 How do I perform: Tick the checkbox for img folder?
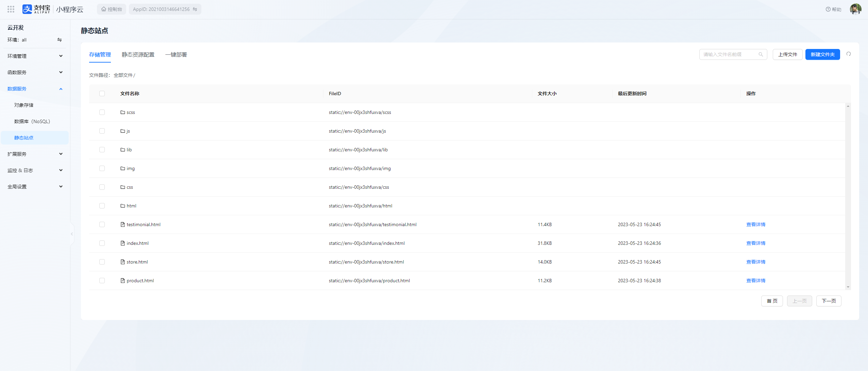[102, 168]
